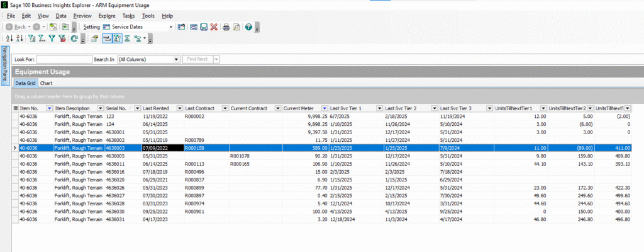Click the Back navigation button
Screen dimensions: 644x252
(15, 26)
